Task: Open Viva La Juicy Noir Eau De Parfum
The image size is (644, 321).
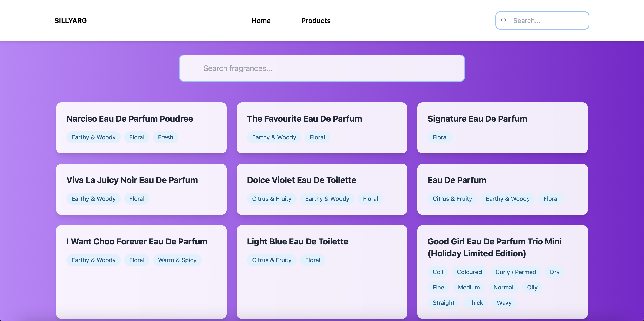Action: pos(141,189)
